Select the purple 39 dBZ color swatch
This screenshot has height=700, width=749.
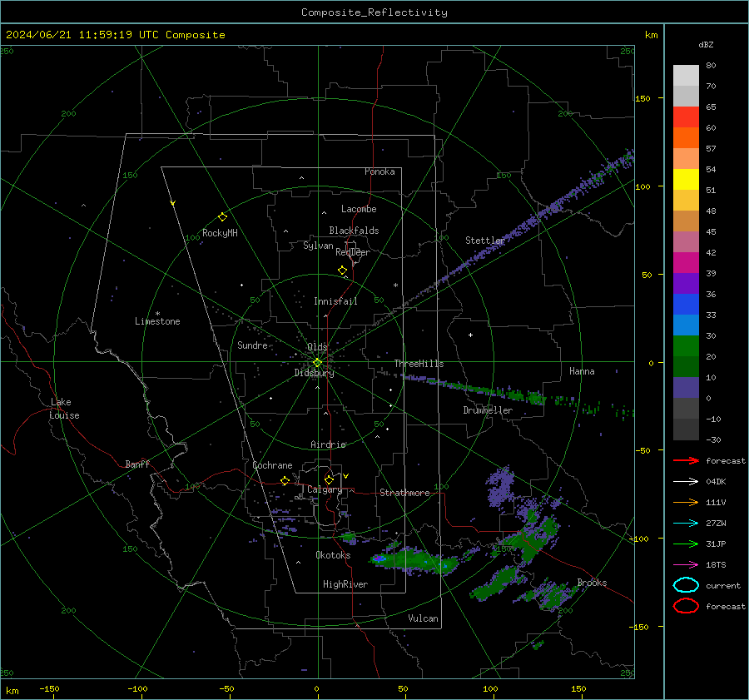pos(686,283)
